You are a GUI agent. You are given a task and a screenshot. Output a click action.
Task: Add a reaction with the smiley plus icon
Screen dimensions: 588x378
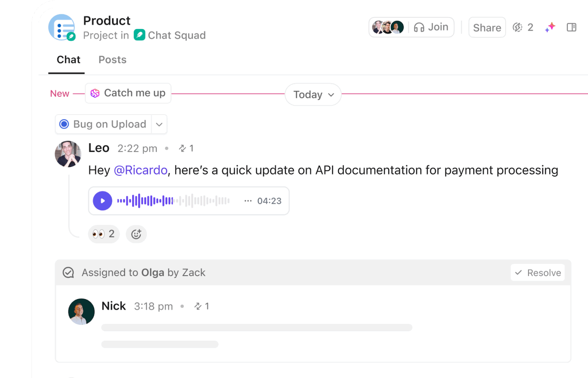pos(136,234)
